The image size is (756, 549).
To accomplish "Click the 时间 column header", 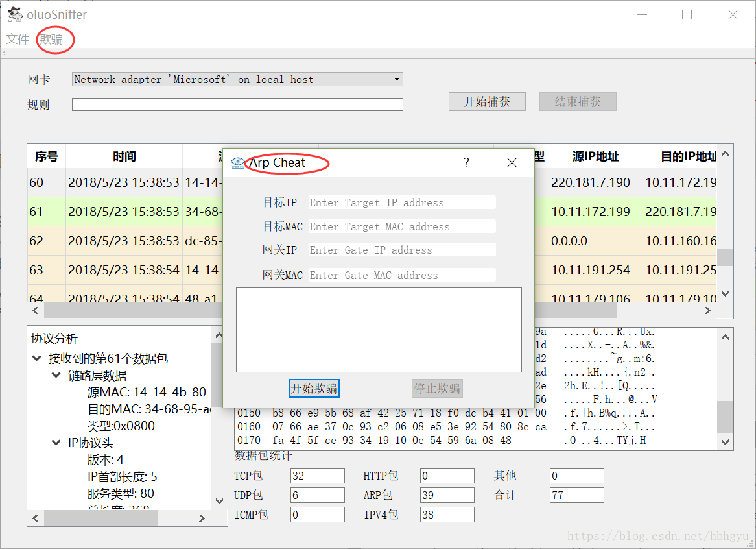I will tap(124, 156).
